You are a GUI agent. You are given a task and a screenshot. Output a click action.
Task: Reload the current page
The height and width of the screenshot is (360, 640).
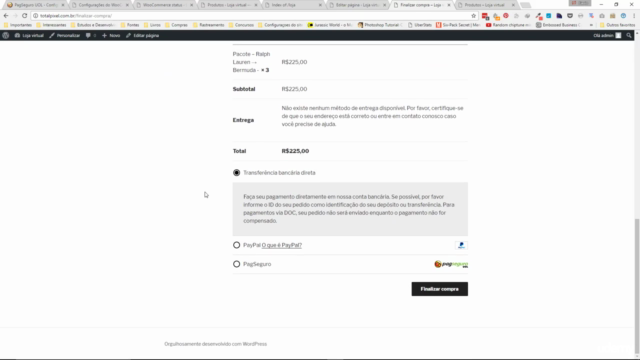click(x=24, y=16)
